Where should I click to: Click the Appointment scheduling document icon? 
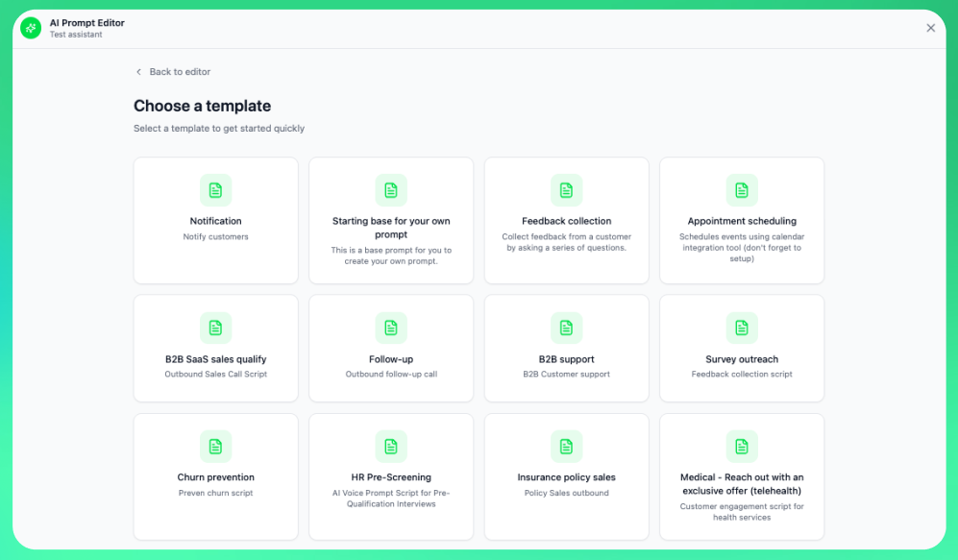click(741, 189)
